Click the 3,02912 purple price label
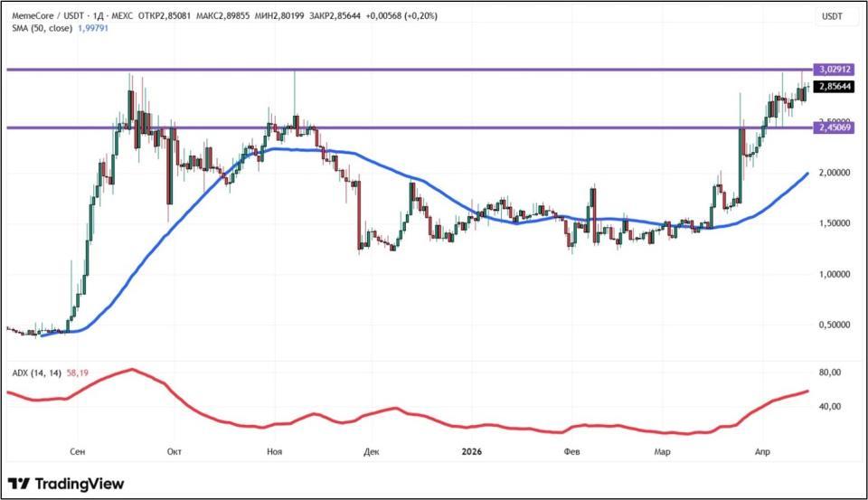The height and width of the screenshot is (500, 868). (x=831, y=70)
